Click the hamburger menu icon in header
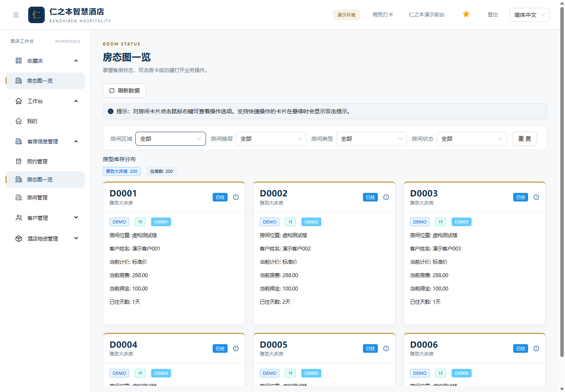Image resolution: width=565 pixels, height=392 pixels. coord(16,15)
